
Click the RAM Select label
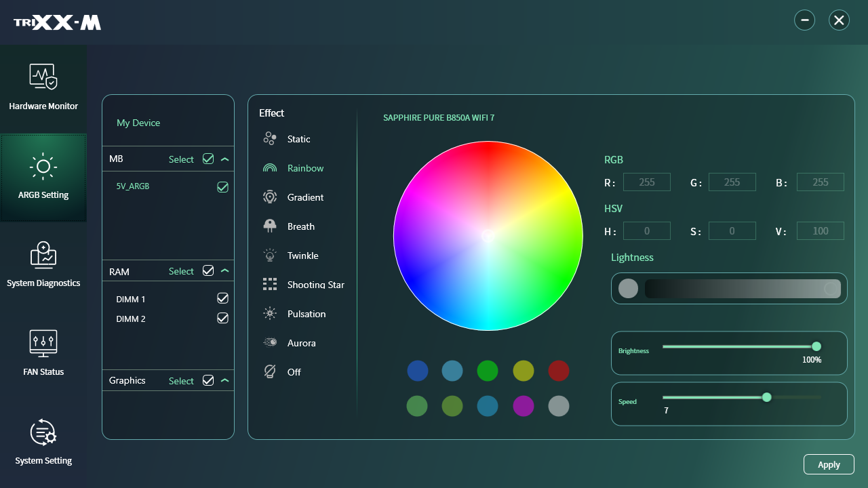tap(181, 271)
